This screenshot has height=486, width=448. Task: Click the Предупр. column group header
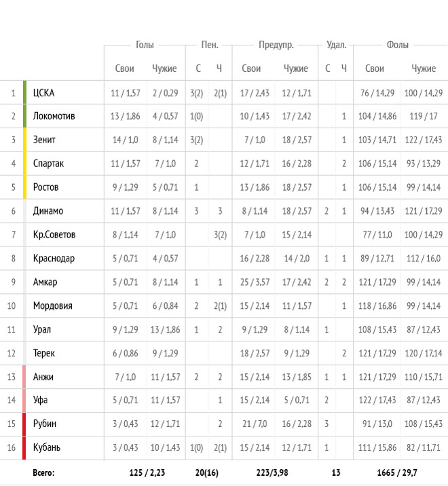click(276, 45)
